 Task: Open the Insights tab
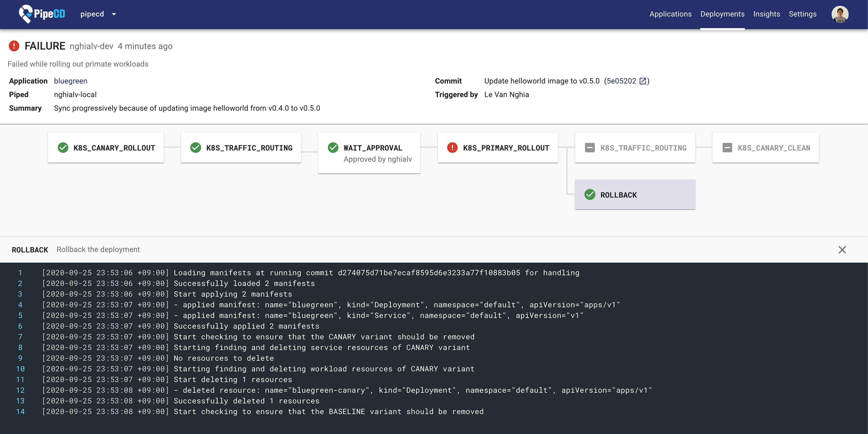tap(767, 14)
